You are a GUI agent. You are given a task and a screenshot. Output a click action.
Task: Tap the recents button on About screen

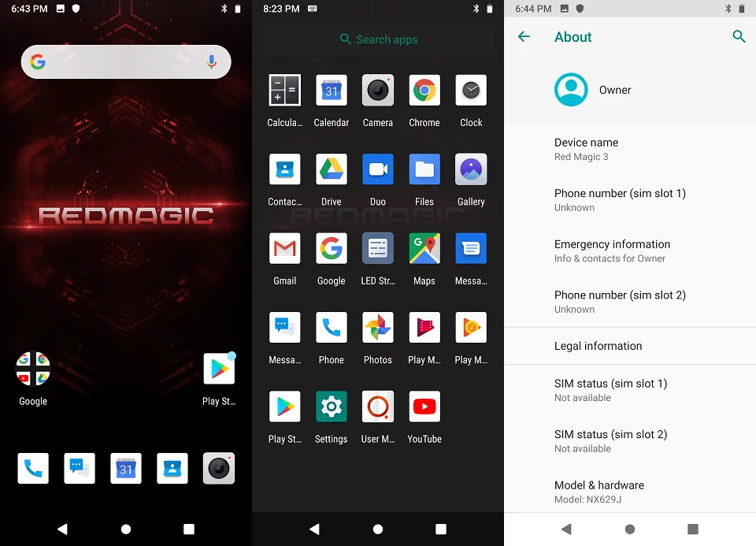coord(693,529)
